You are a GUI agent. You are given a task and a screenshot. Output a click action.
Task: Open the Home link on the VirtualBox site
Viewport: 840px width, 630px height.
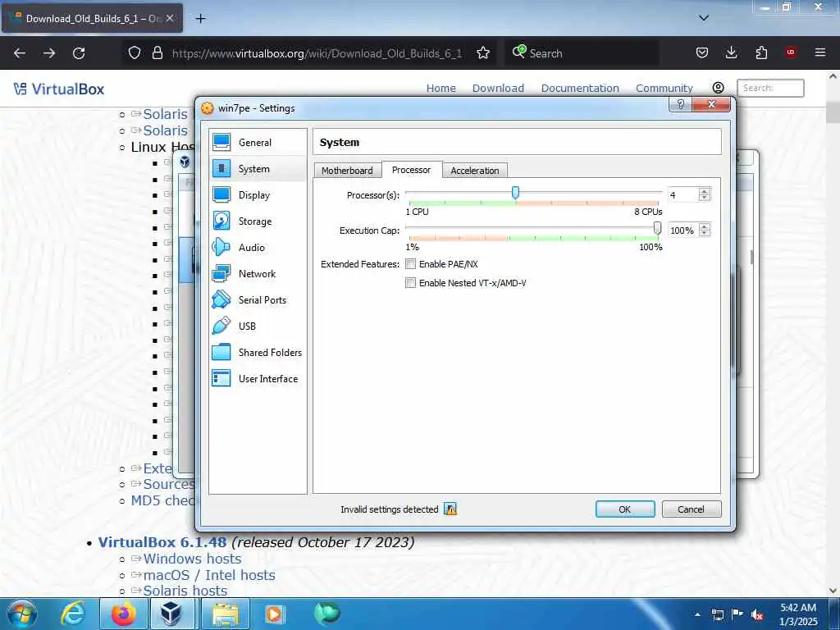[x=441, y=88]
